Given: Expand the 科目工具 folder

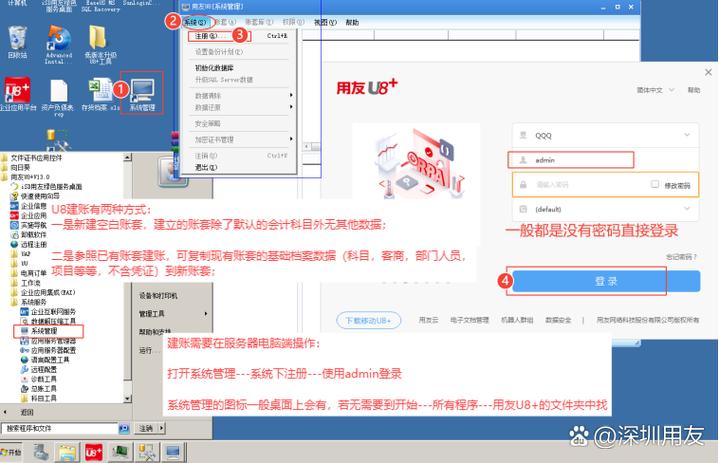Looking at the screenshot, I should (x=39, y=398).
